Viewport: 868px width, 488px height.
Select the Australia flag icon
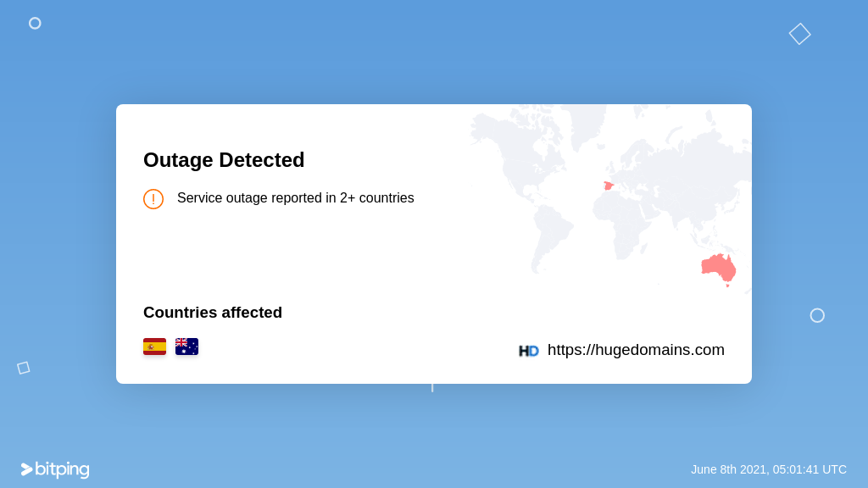(x=186, y=347)
